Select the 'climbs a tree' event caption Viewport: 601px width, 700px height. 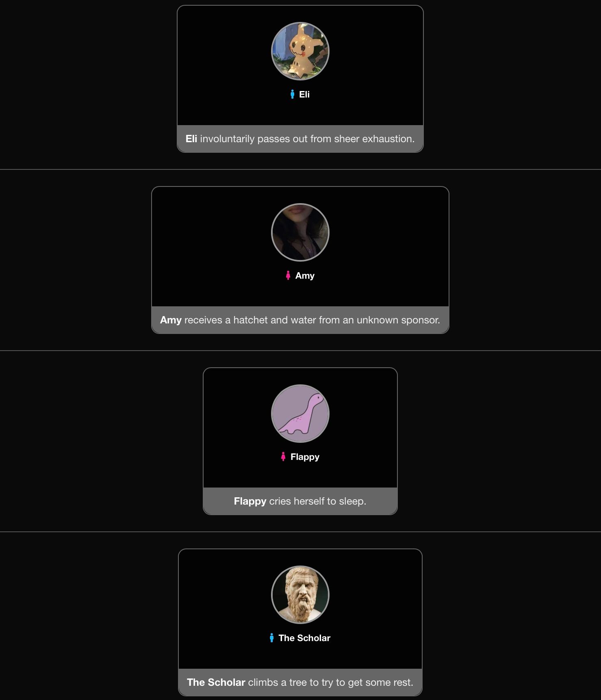coord(300,683)
